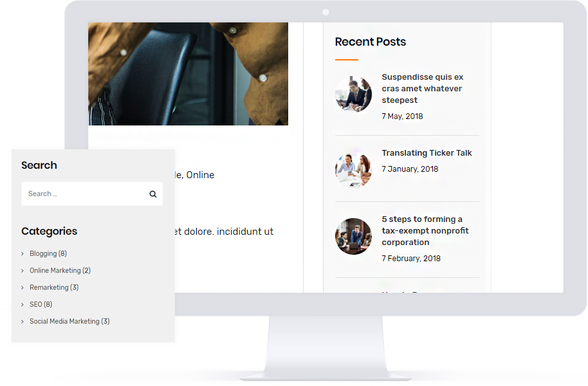Open the Online Marketing (2) category
This screenshot has height=386, width=588.
coord(60,270)
